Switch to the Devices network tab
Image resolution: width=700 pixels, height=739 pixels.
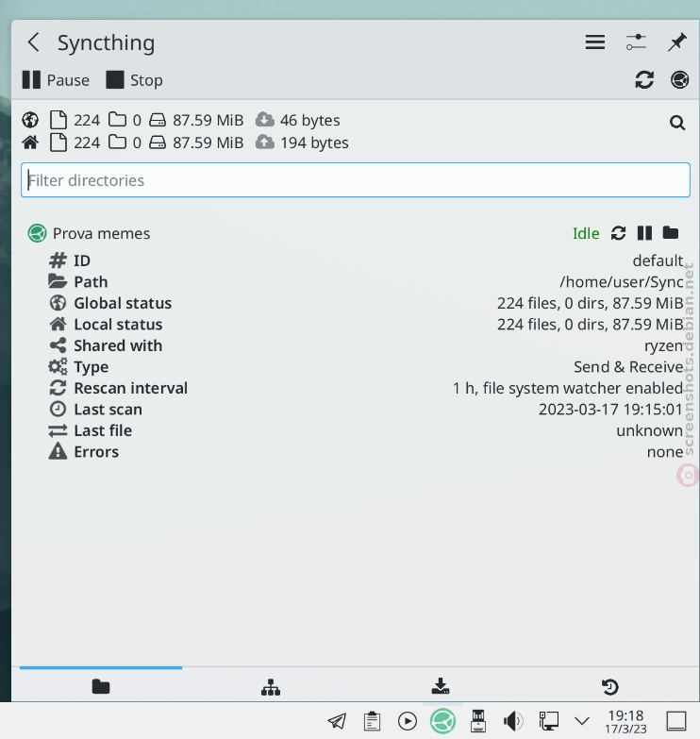271,686
